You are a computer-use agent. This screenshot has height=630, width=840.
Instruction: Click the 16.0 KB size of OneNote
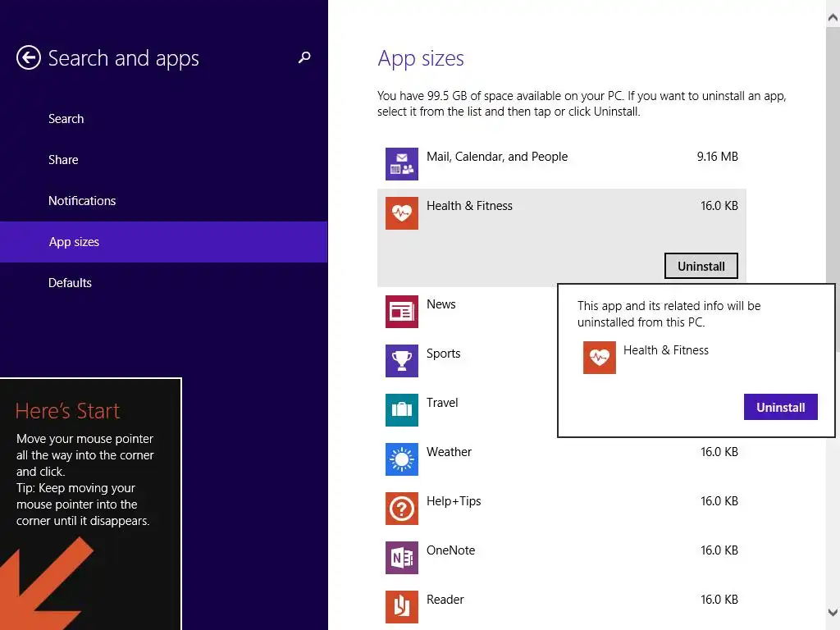tap(719, 550)
